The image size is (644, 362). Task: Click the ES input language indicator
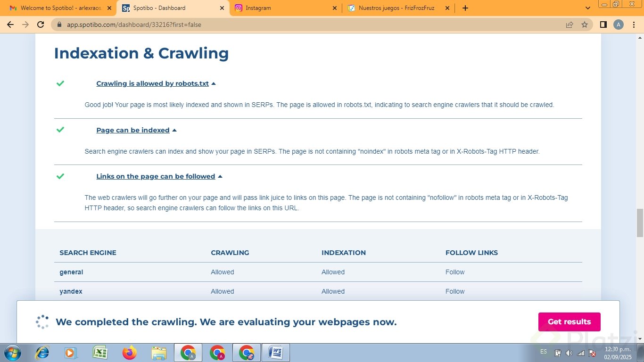point(544,352)
